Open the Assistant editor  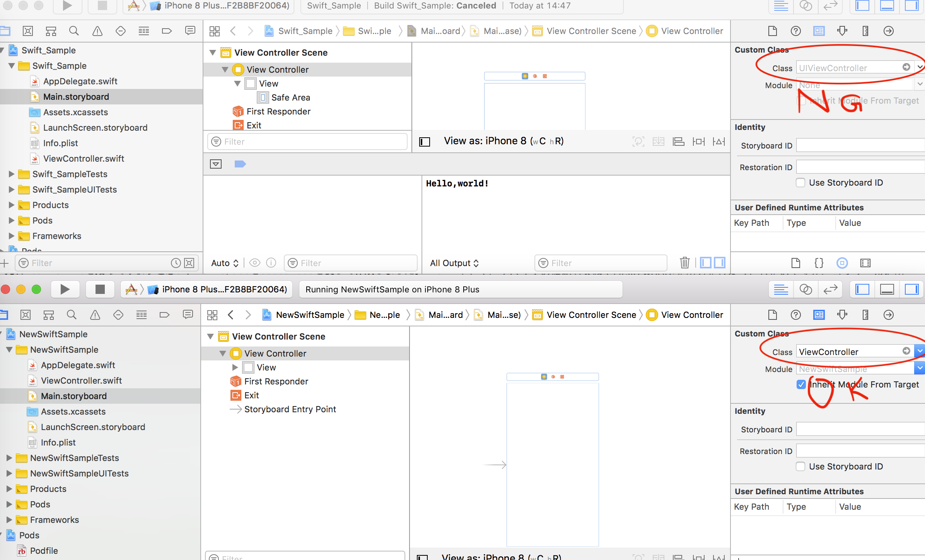(x=806, y=6)
